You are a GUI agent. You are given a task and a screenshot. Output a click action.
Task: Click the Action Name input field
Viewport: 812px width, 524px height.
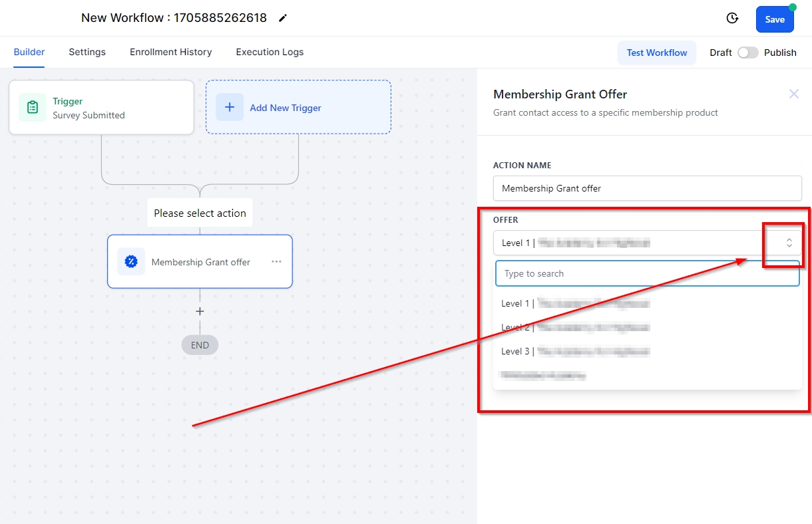[647, 188]
